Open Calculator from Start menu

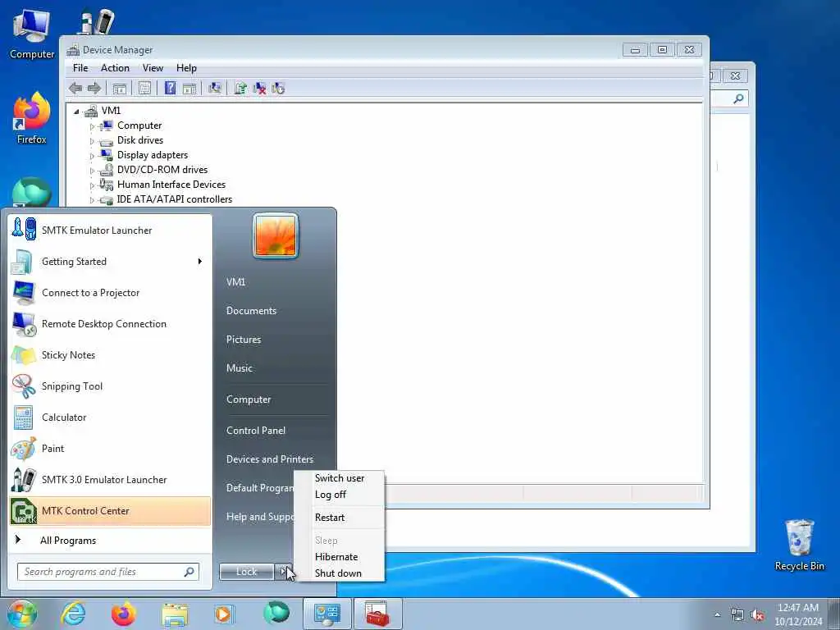[111, 418]
